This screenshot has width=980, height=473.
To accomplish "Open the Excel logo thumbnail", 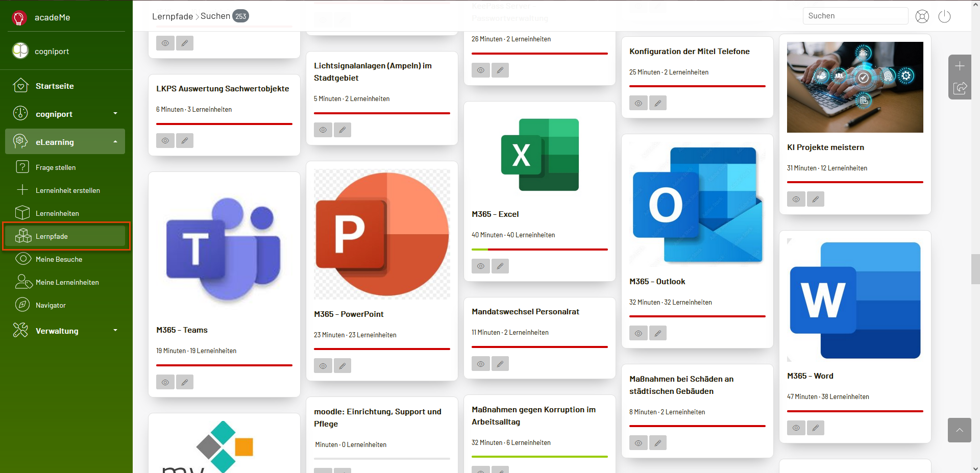I will point(540,155).
